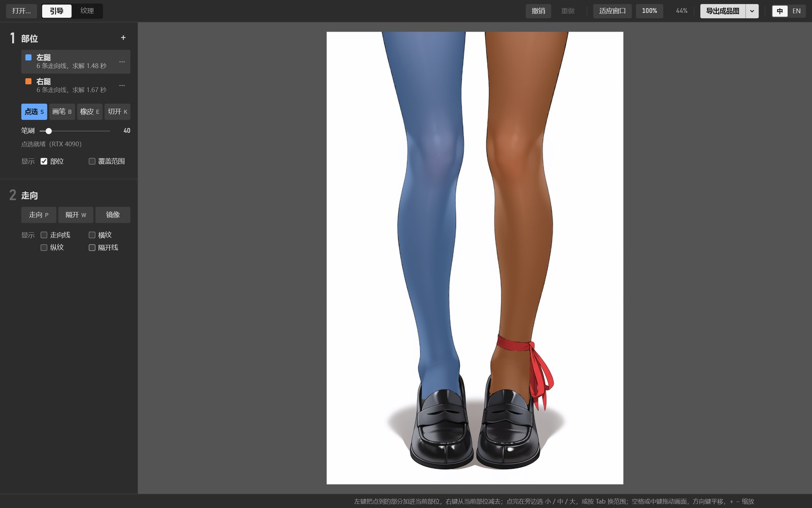
Task: Click the 笔刷 size slider handle
Action: click(49, 131)
